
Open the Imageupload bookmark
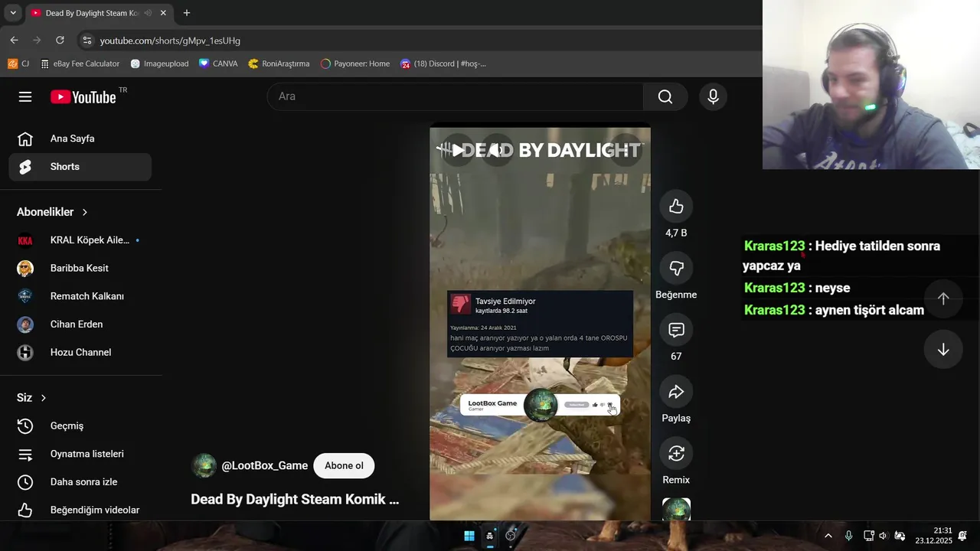159,64
